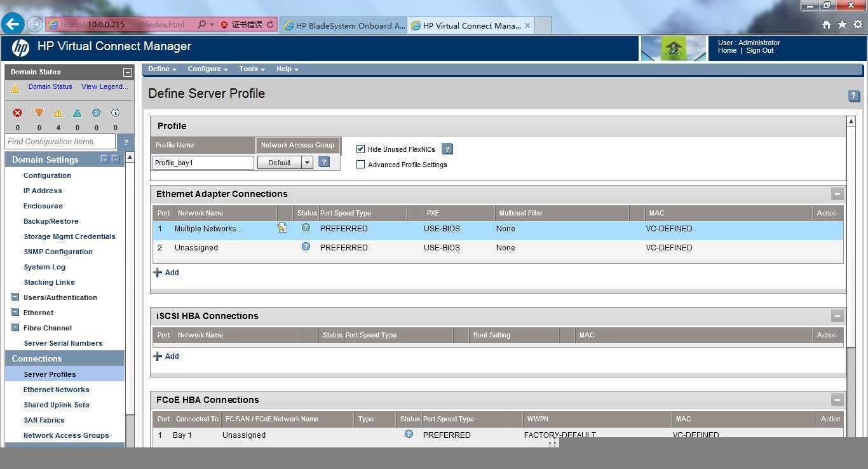Click the browser back arrow button
The width and height of the screenshot is (868, 469).
13,24
